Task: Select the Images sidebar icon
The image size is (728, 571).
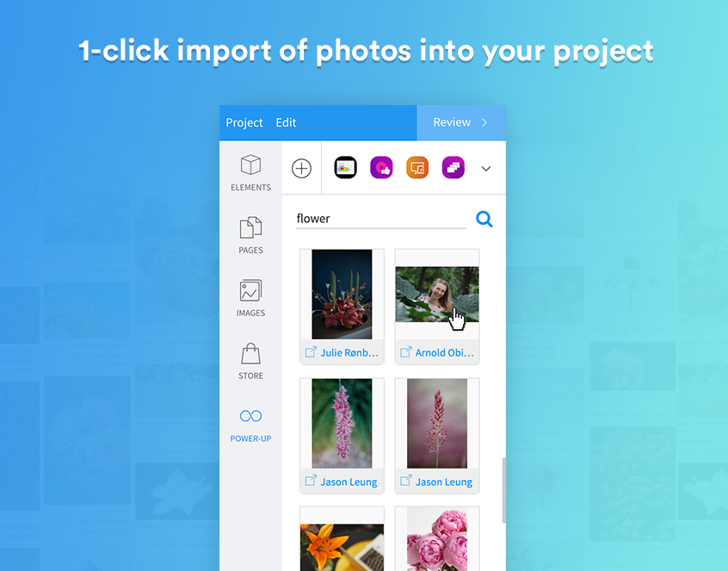Action: 250,291
